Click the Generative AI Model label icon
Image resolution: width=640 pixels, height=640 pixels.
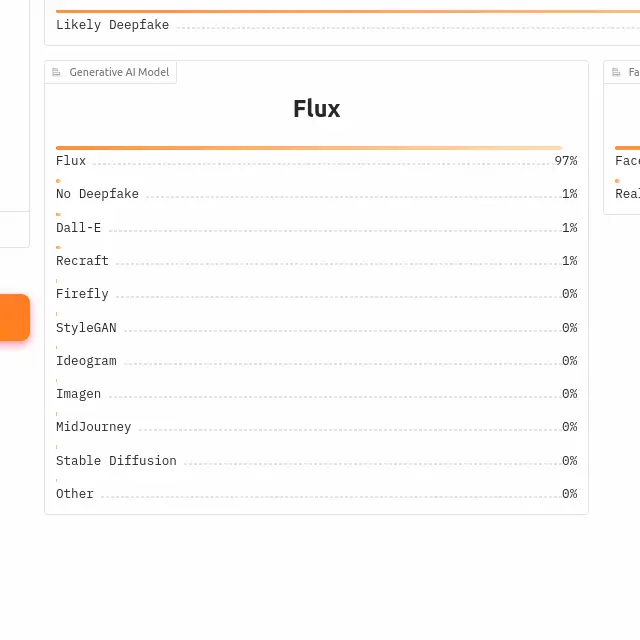tap(56, 72)
